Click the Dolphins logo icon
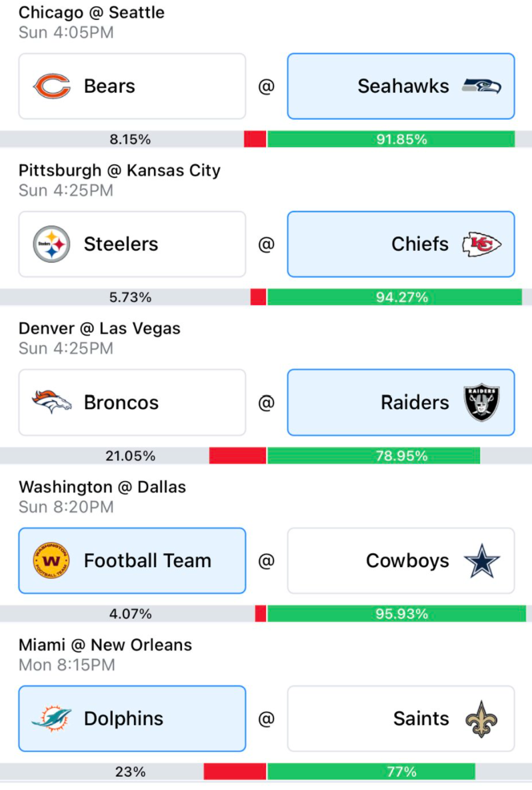532x790 pixels. click(51, 719)
